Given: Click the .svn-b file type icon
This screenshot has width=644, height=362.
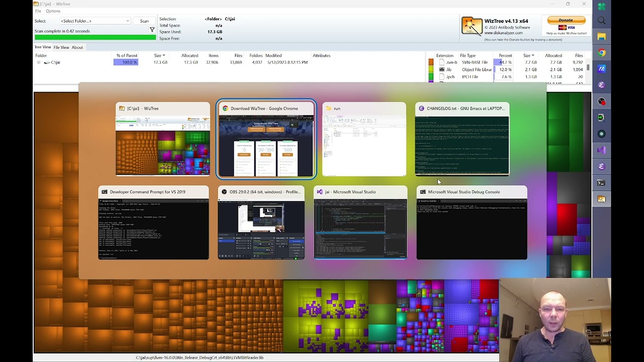Looking at the screenshot, I should pos(442,62).
